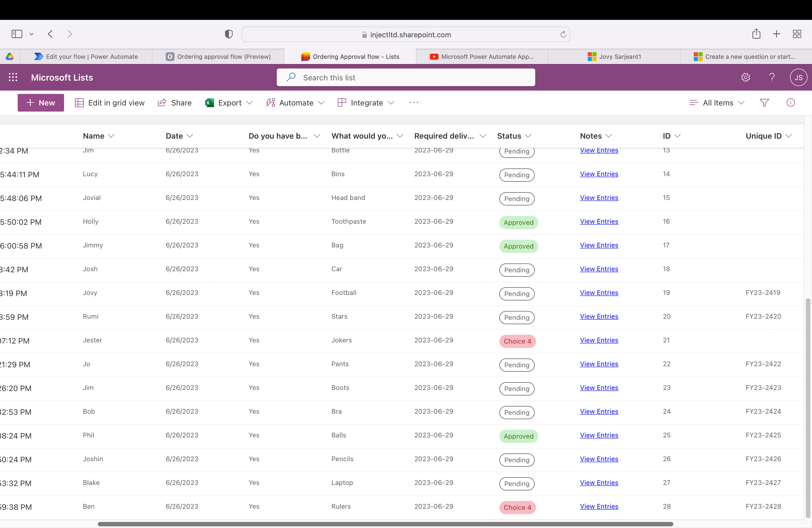This screenshot has height=528, width=812.
Task: Open View Entries link for Holly
Action: (x=599, y=221)
